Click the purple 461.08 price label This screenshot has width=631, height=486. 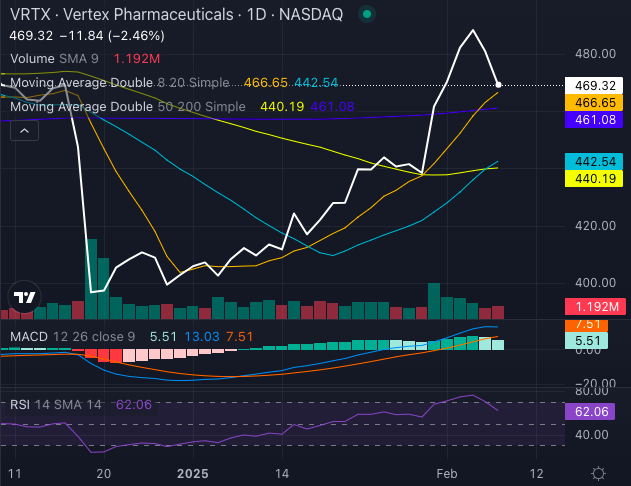click(594, 120)
